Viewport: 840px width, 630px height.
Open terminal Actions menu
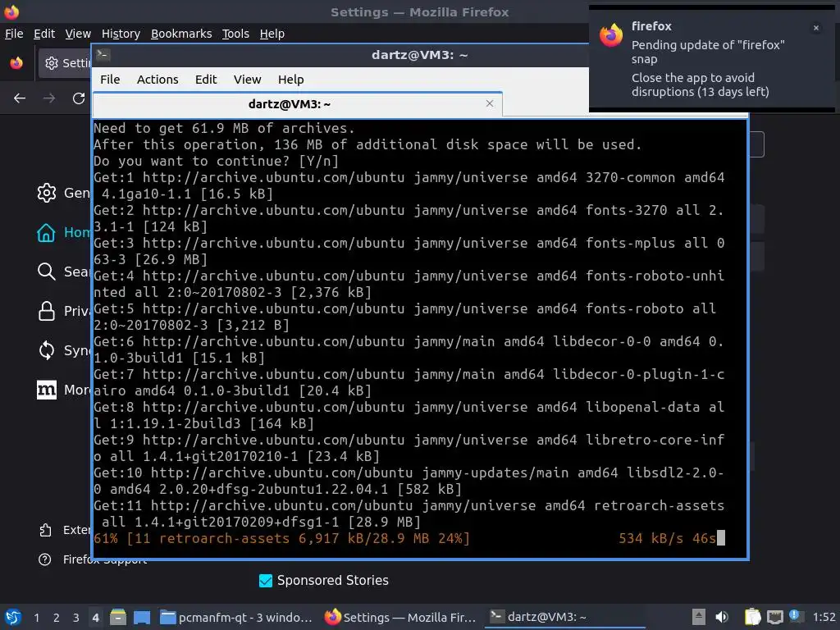pyautogui.click(x=157, y=80)
